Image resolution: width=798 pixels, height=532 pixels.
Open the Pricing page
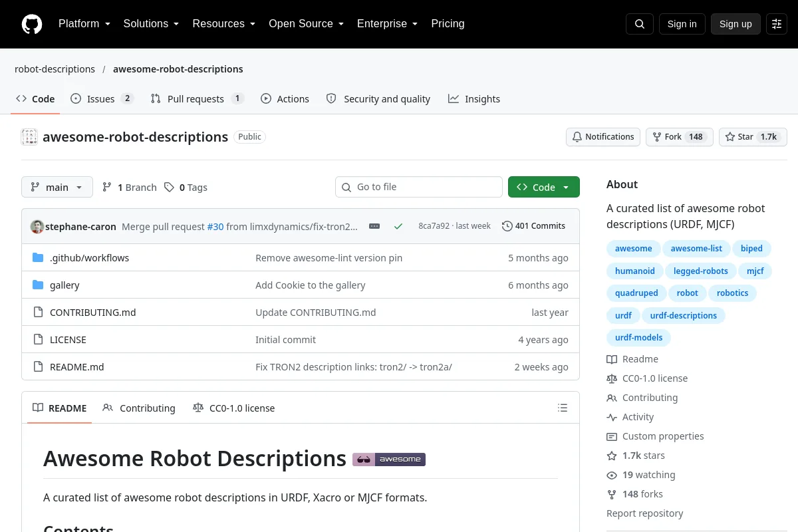448,24
